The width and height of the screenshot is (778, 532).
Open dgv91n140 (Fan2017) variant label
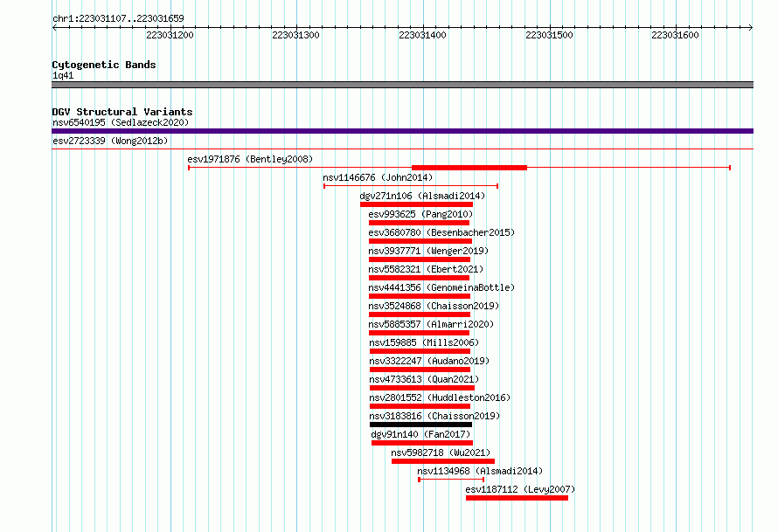pos(420,434)
